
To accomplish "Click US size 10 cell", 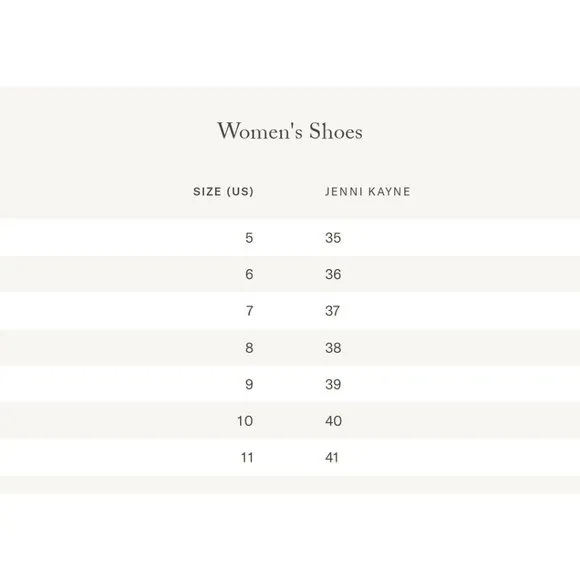I will pos(245,421).
